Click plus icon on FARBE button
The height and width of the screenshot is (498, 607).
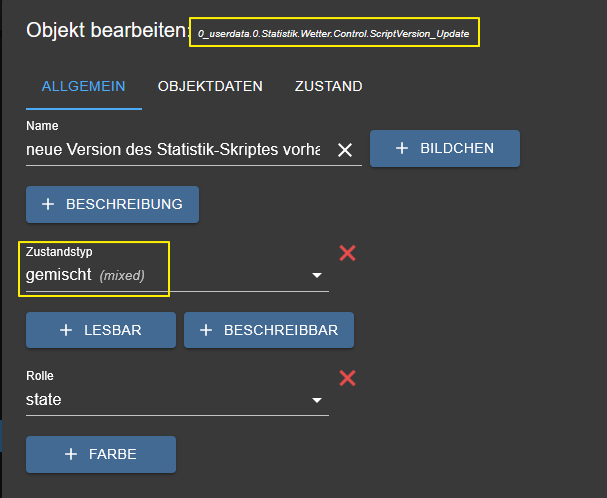point(70,454)
